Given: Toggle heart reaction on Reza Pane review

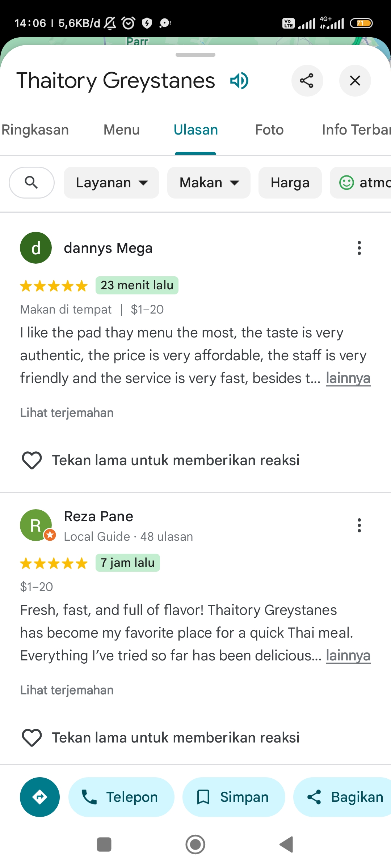Looking at the screenshot, I should click(x=32, y=738).
